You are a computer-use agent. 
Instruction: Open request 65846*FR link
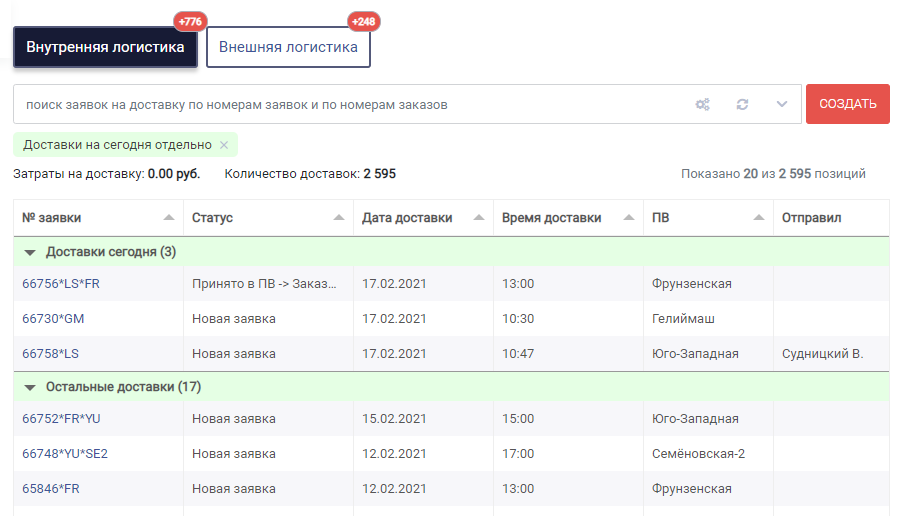pos(51,489)
